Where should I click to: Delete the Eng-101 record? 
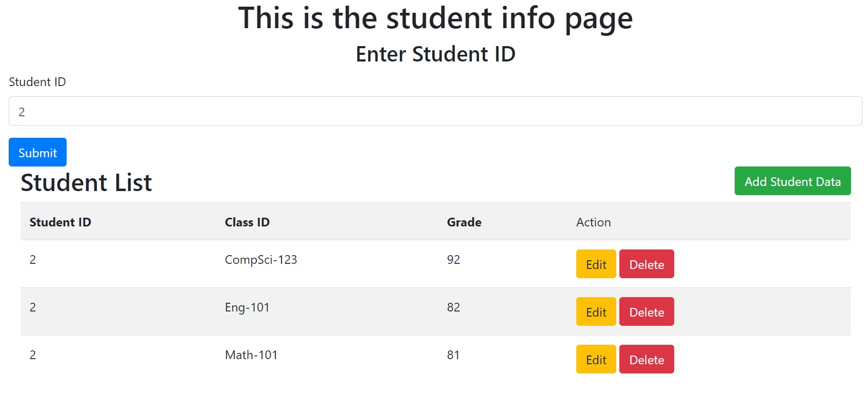click(647, 311)
